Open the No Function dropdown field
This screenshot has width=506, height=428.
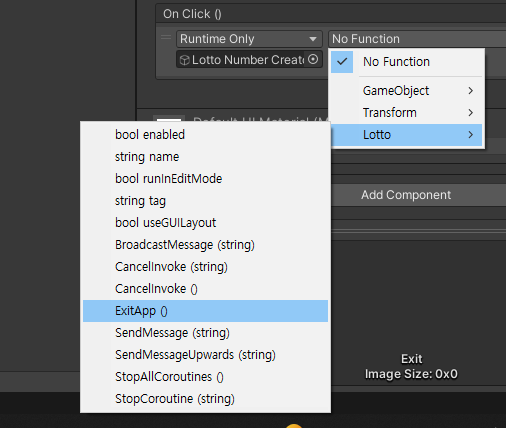click(x=417, y=39)
